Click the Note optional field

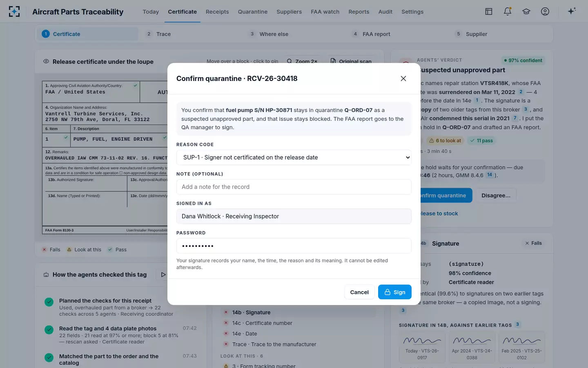[x=294, y=187]
